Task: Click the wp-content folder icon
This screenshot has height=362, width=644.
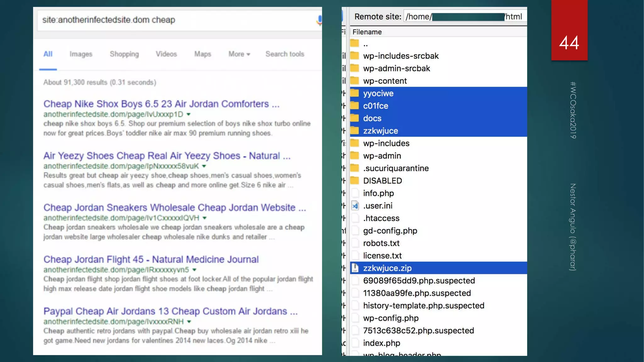Action: point(355,81)
